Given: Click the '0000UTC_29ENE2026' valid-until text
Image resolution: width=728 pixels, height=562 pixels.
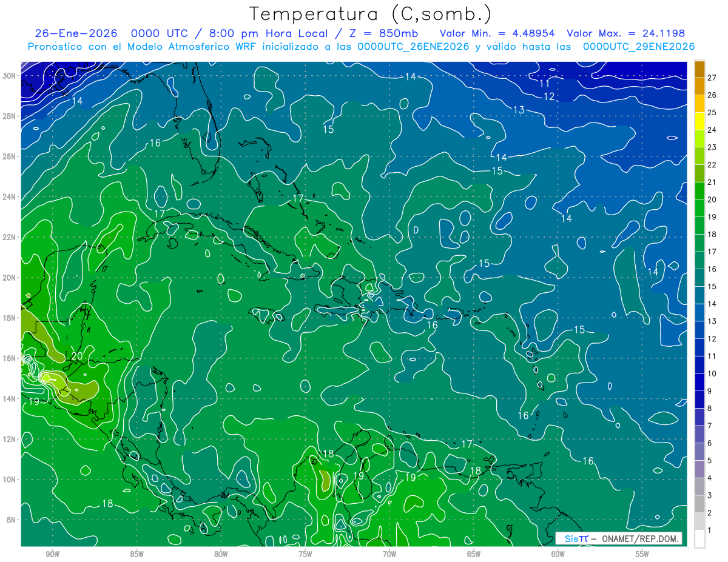Looking at the screenshot, I should (x=639, y=47).
